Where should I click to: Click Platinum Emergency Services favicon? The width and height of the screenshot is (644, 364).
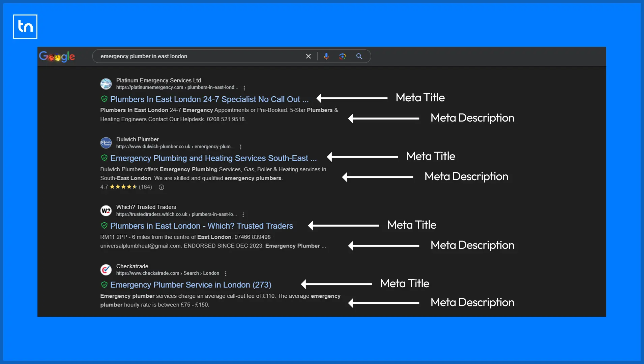pyautogui.click(x=106, y=84)
